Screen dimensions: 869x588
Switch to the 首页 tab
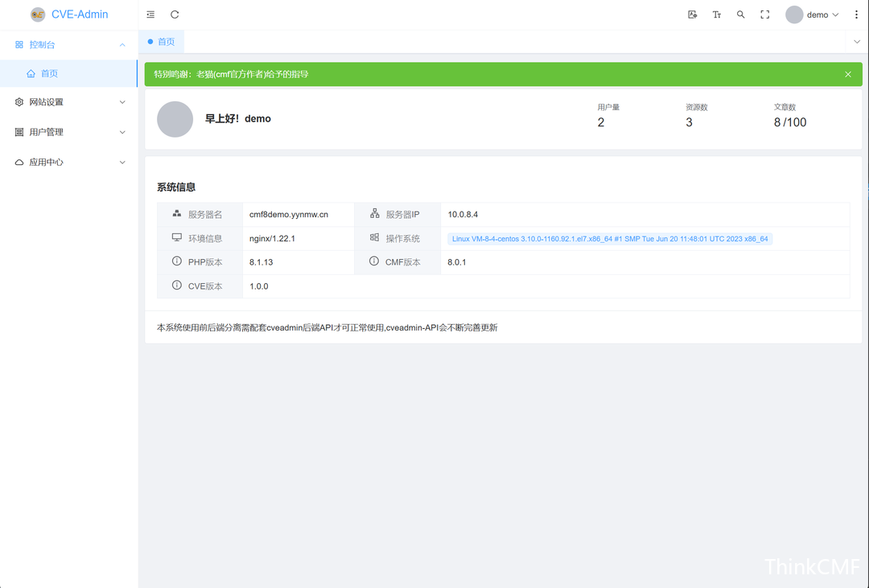[x=163, y=42]
